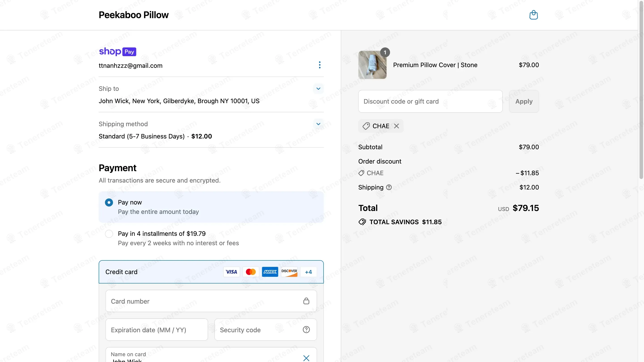This screenshot has width=644, height=362.
Task: Click the page vertical scrollbar
Action: (641, 90)
